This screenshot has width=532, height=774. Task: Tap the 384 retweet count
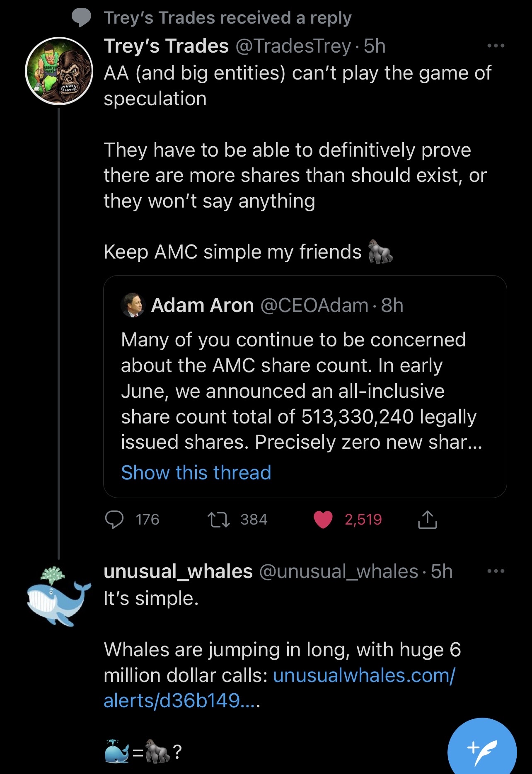[254, 520]
